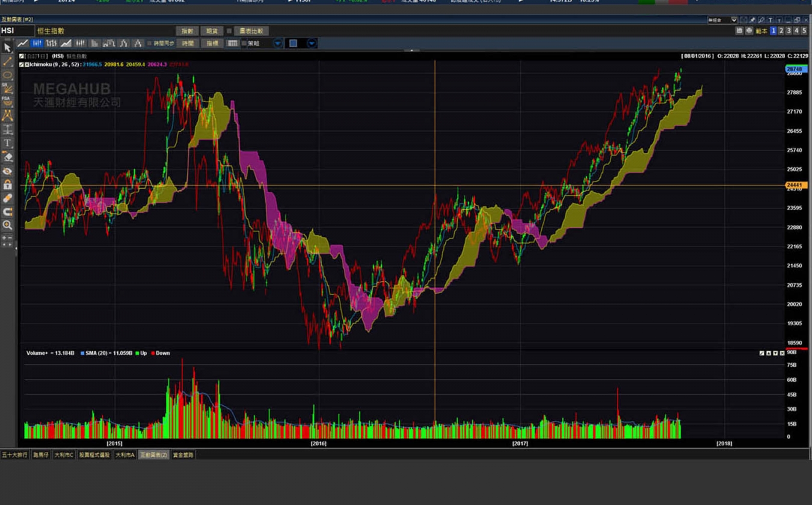Click the volume panel edit icon
This screenshot has width=812, height=505.
[761, 353]
